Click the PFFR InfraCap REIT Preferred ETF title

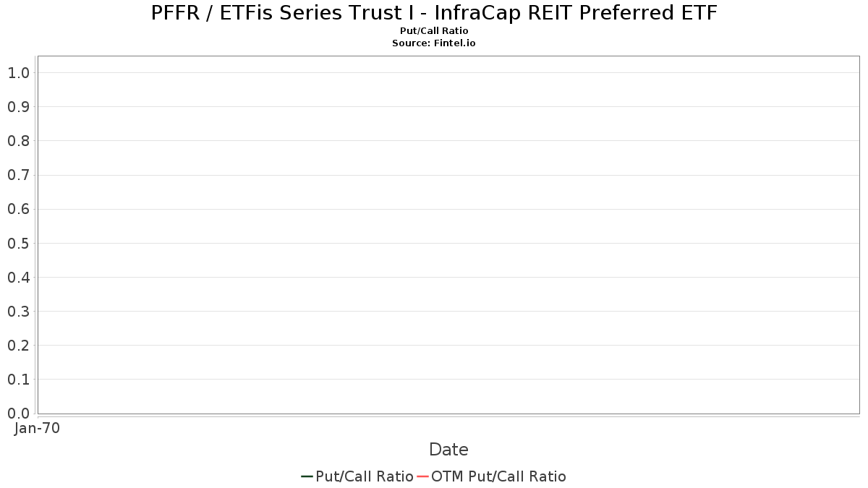pos(434,13)
